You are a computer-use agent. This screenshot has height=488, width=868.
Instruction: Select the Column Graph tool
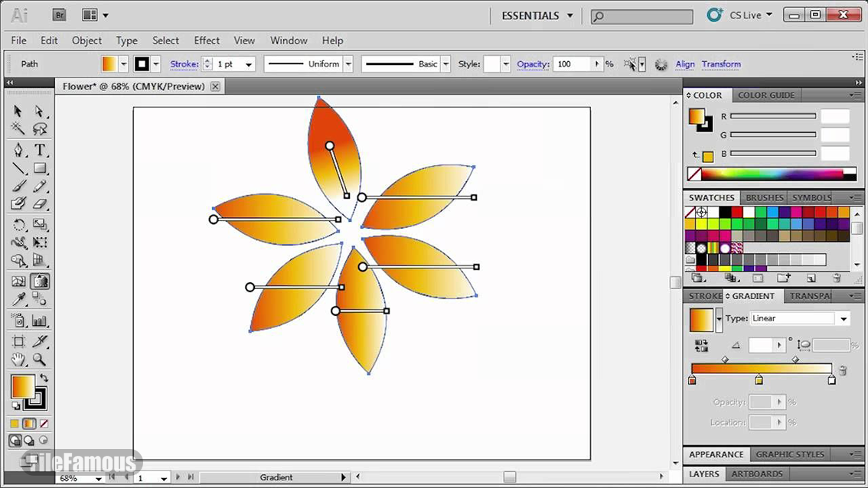tap(39, 320)
